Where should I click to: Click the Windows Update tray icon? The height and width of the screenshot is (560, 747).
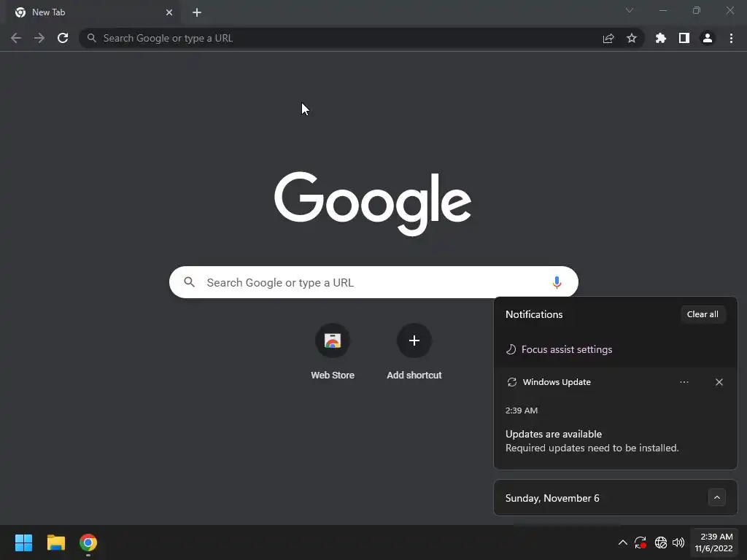[640, 542]
